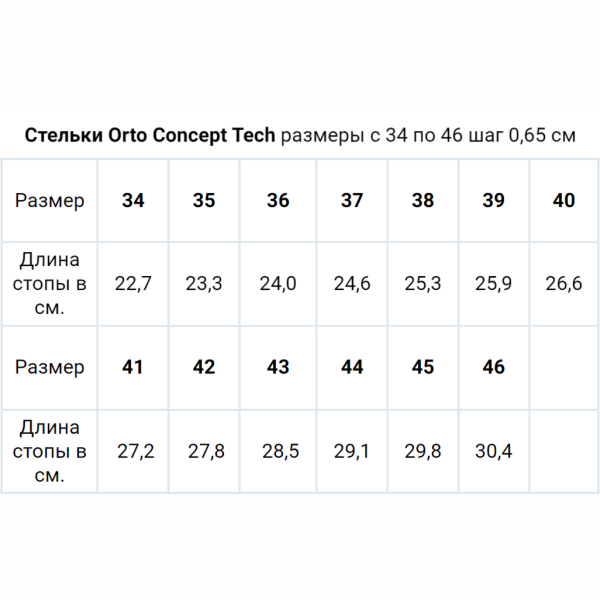600x600 pixels.
Task: Click the title text 'Стельки Orto Concept Tech'
Action: 150,135
